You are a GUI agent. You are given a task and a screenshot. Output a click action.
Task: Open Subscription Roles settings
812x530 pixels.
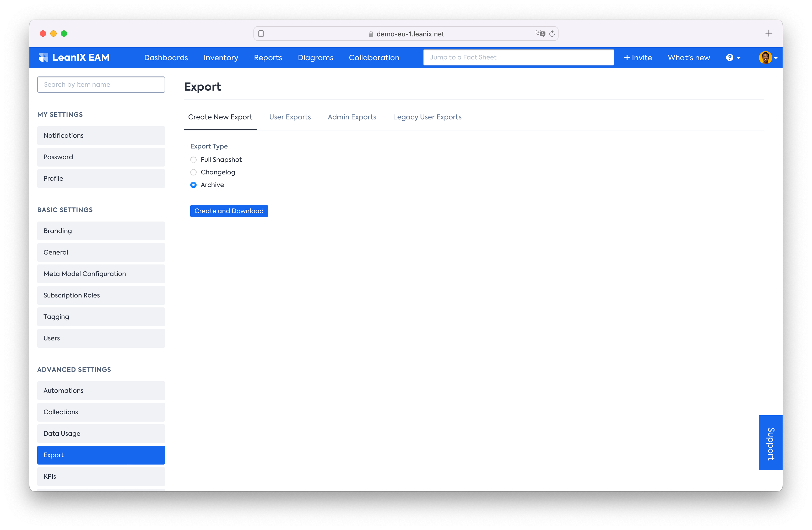coord(101,295)
